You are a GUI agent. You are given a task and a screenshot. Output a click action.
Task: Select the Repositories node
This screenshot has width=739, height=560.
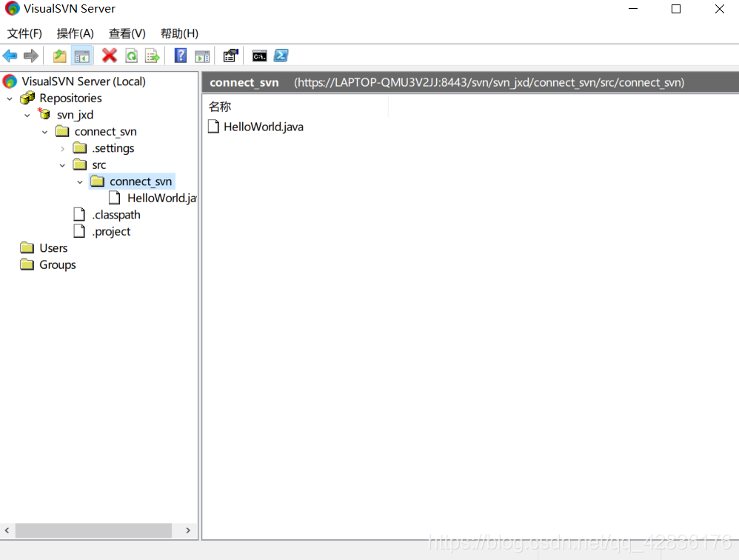70,98
